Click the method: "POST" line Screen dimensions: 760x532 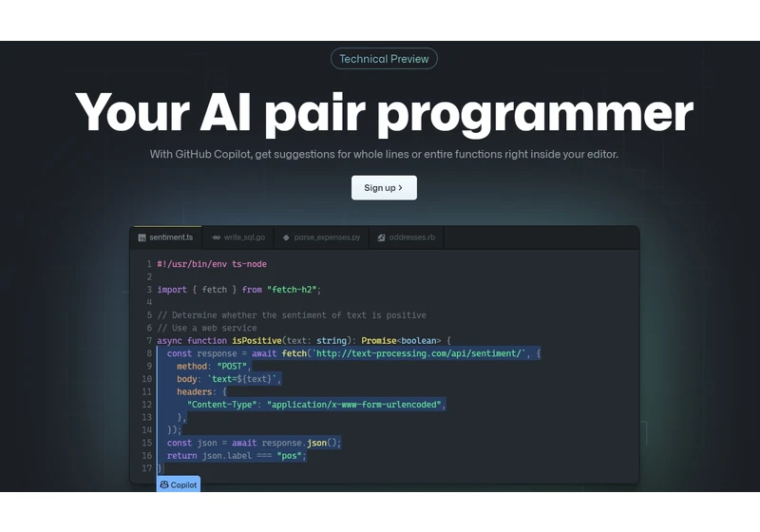[214, 367]
